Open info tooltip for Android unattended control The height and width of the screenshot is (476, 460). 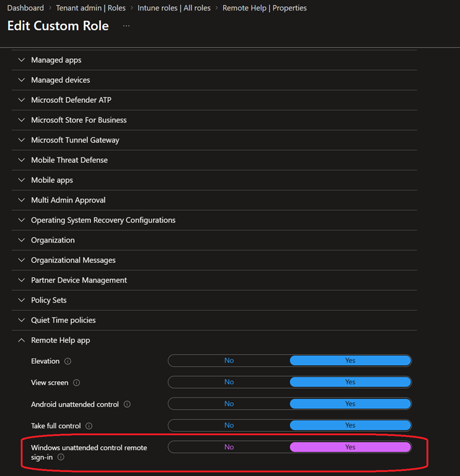click(x=127, y=404)
